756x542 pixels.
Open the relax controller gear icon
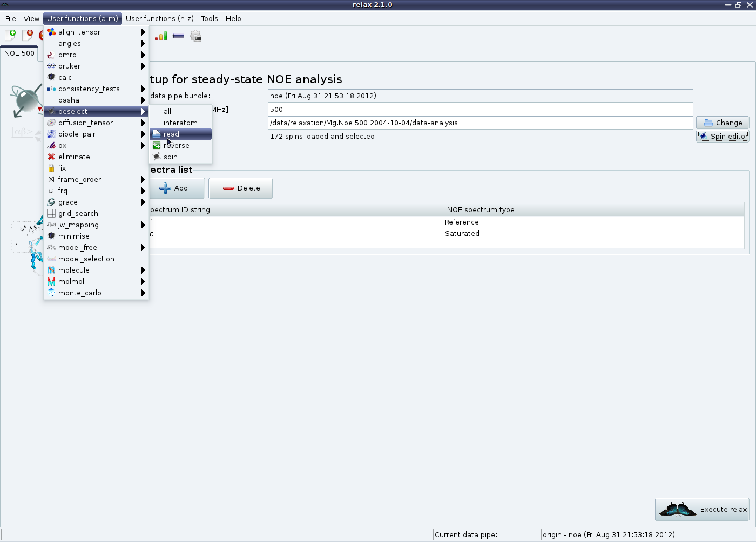tap(195, 36)
